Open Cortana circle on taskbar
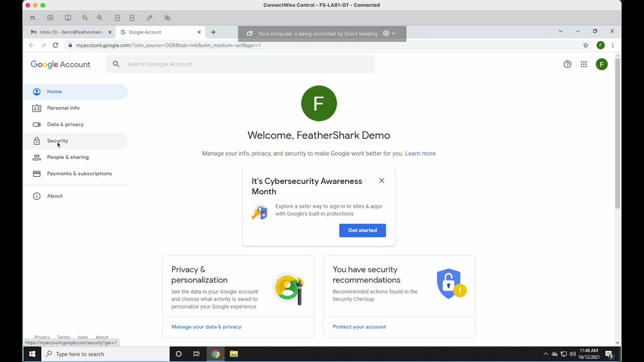The width and height of the screenshot is (644, 362). 179,354
